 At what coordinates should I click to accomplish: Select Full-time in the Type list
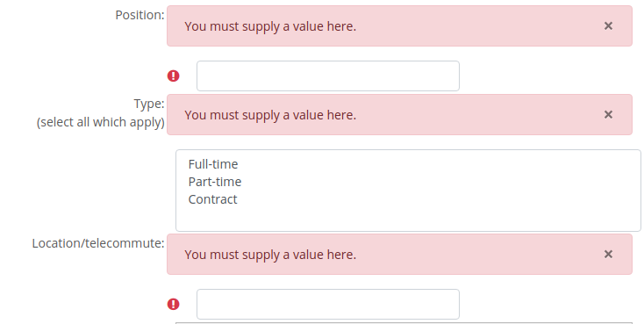pyautogui.click(x=212, y=164)
